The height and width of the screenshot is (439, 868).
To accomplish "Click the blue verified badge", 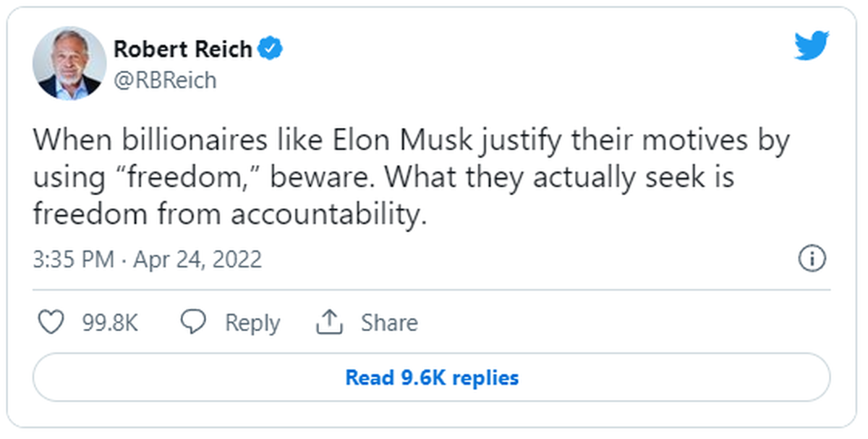I will click(x=271, y=49).
